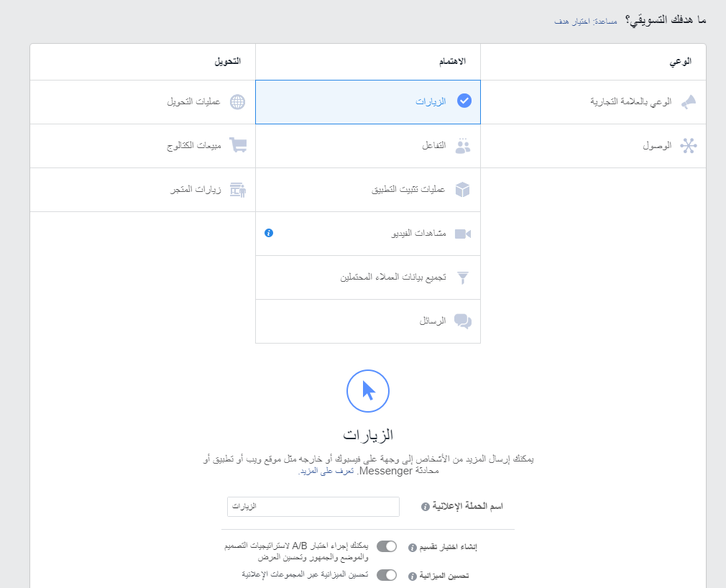Click the conversions (عمليات التحويل) globe icon
Image resolution: width=726 pixels, height=588 pixels.
(x=238, y=101)
